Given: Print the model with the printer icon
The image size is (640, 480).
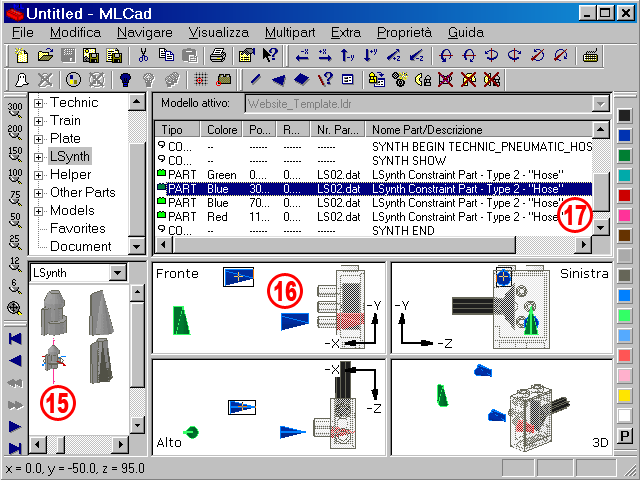Looking at the screenshot, I should (218, 55).
